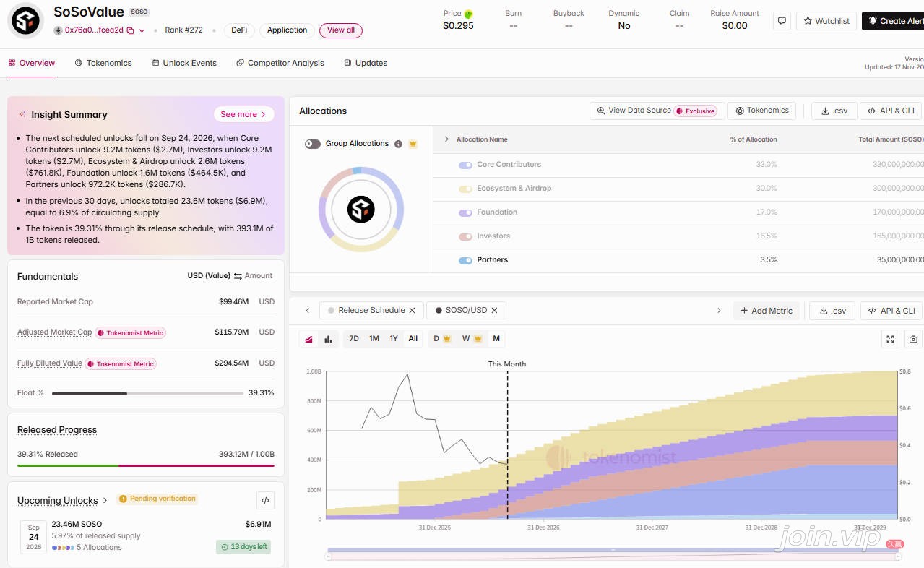Click the Insight Summary sparkle icon
Viewport: 924px width, 568px height.
tap(22, 114)
